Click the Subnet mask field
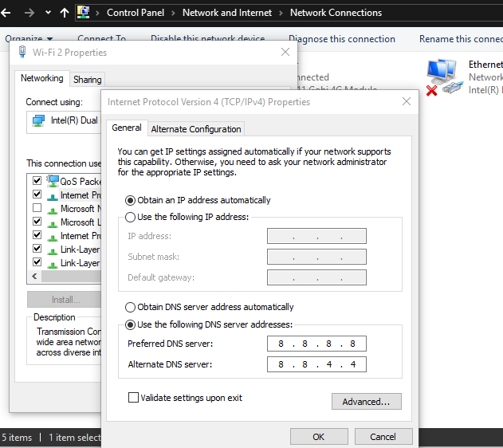This screenshot has height=448, width=503. (x=316, y=257)
